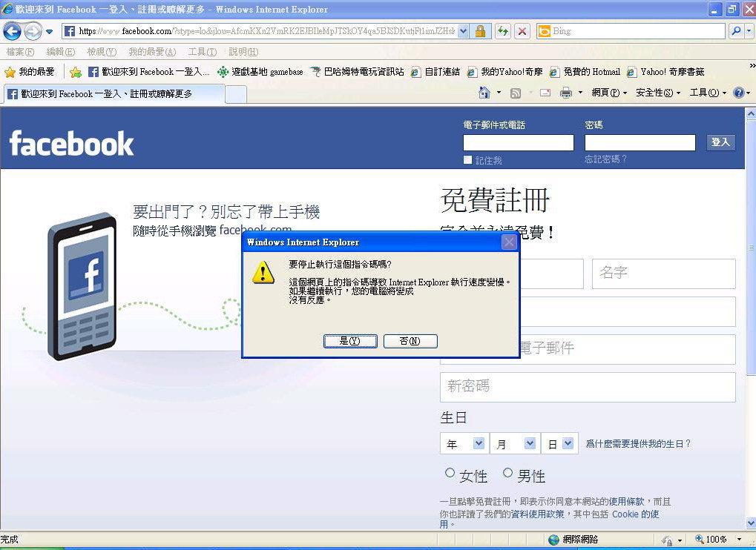Close the Windows Internet Explorer warning dialog

point(509,242)
